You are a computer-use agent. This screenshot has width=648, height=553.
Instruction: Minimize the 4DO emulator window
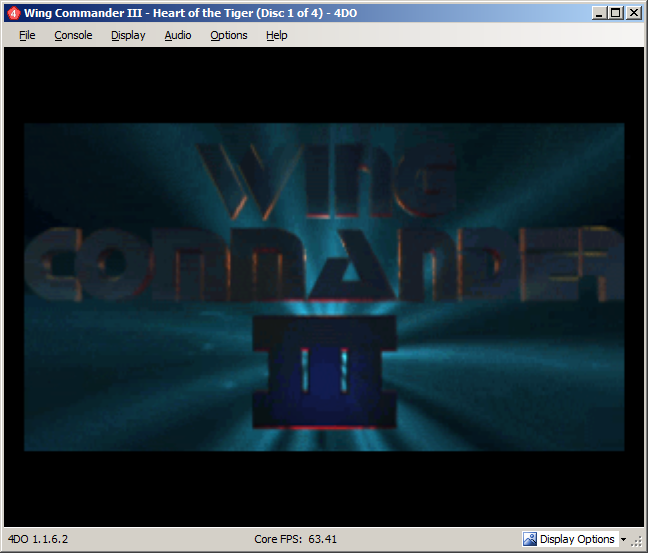pos(598,13)
